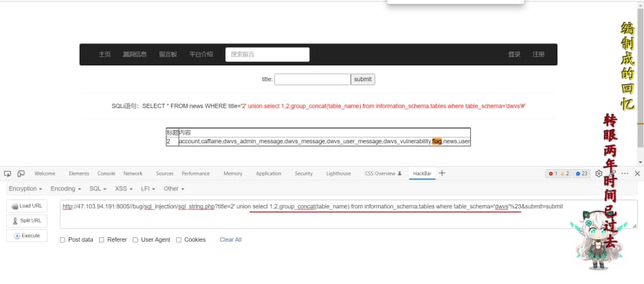Image resolution: width=644 pixels, height=284 pixels.
Task: Switch to the Elements tab
Action: tap(79, 173)
